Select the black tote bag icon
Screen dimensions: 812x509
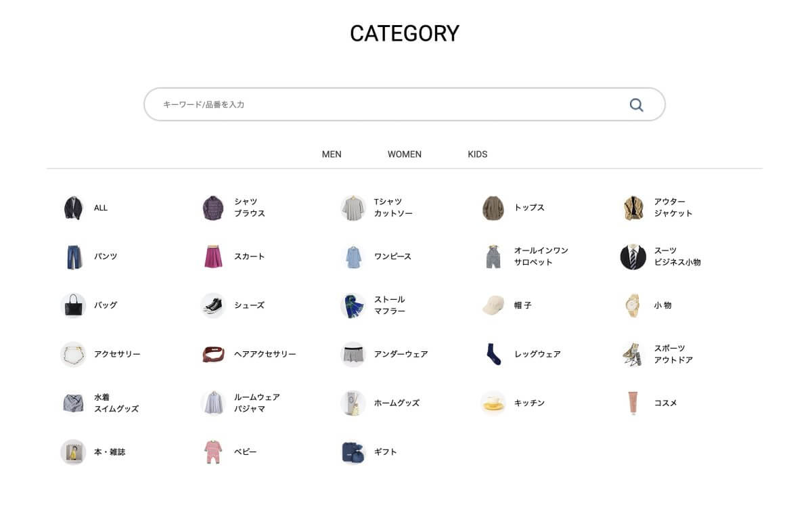click(x=73, y=305)
